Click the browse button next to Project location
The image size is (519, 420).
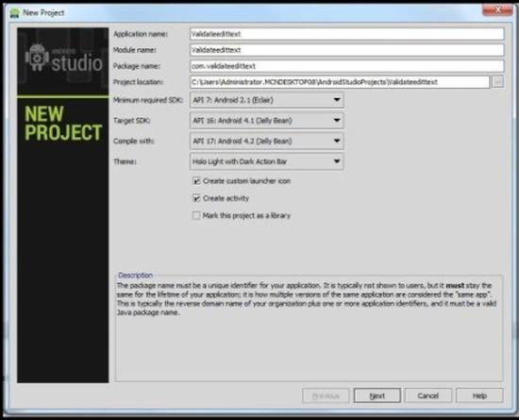[x=497, y=82]
